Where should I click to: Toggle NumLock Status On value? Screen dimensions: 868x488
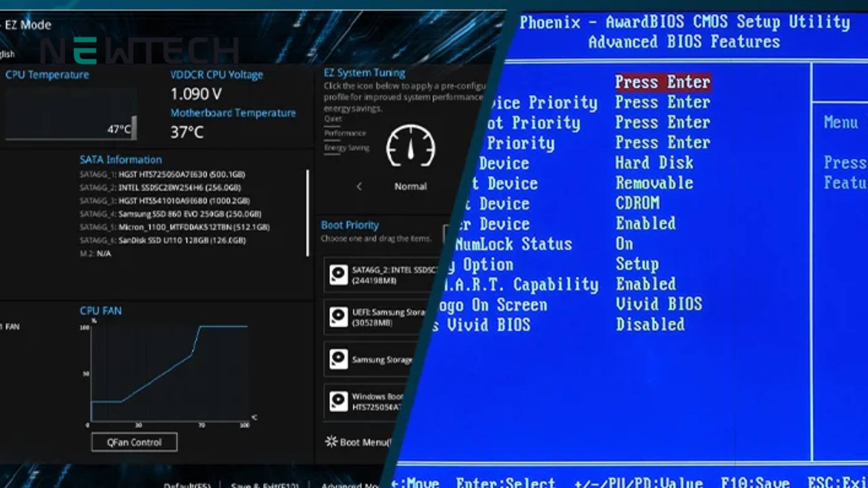click(624, 244)
